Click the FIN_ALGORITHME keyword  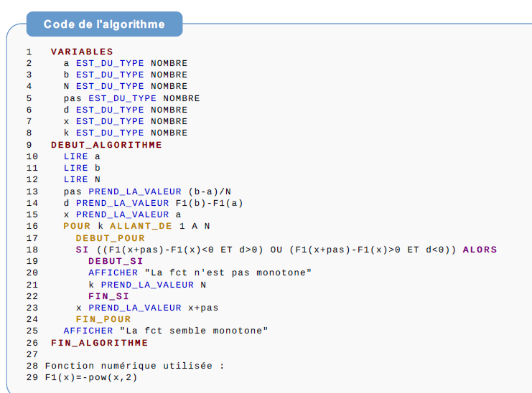(x=99, y=343)
